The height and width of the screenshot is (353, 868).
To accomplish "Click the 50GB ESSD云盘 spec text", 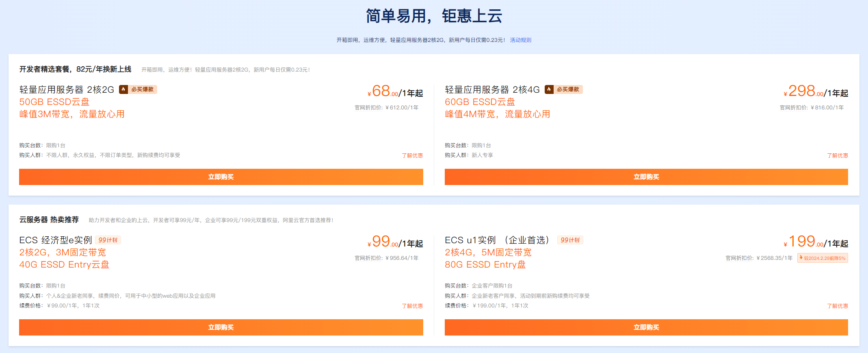I will tap(54, 102).
